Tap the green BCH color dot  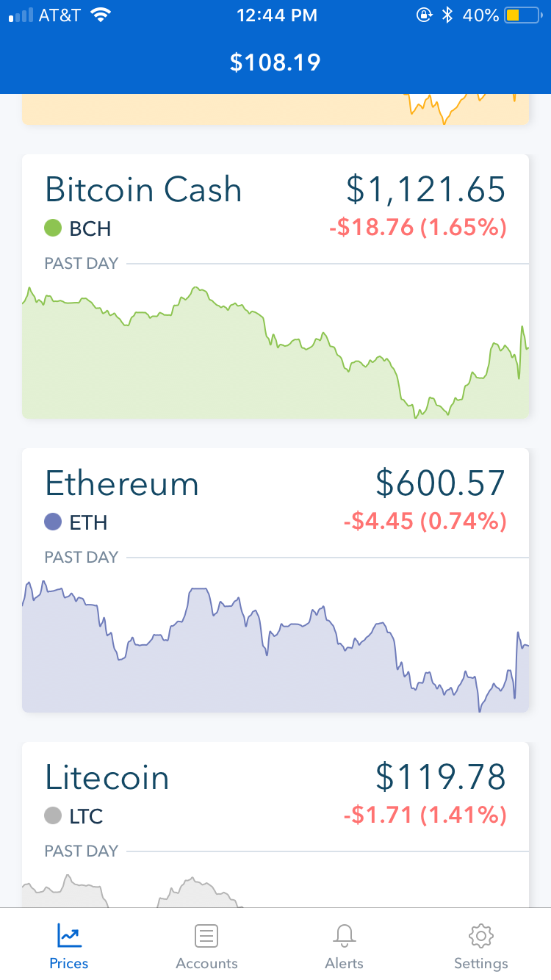point(53,228)
